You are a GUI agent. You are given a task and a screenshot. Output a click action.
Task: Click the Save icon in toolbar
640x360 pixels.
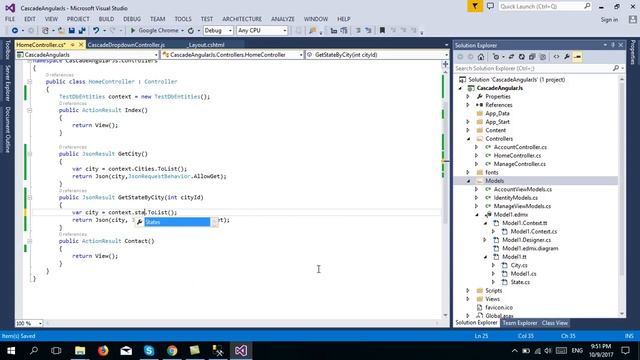[x=72, y=31]
